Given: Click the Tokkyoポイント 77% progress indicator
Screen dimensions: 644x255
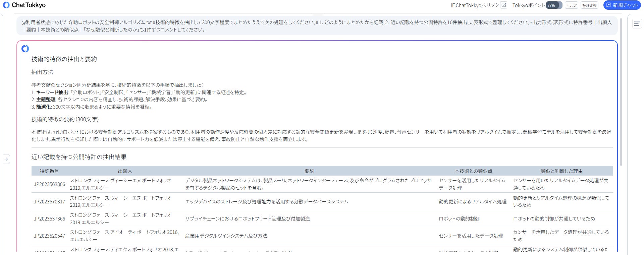Looking at the screenshot, I should point(554,5).
